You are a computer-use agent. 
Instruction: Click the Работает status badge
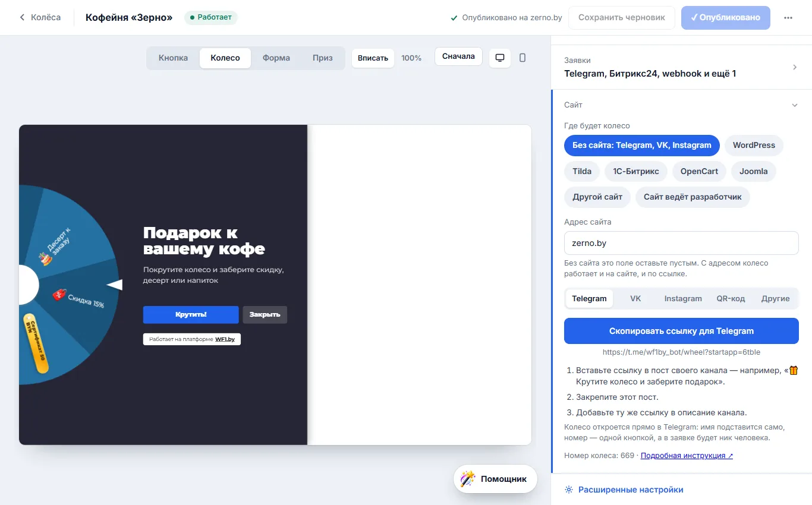coord(211,17)
